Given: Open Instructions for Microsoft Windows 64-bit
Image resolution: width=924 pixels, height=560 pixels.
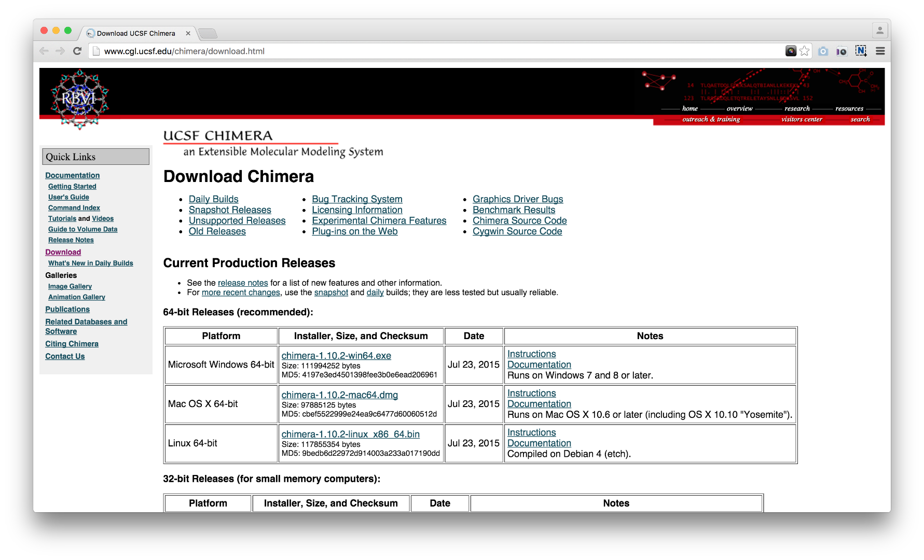Looking at the screenshot, I should click(531, 354).
